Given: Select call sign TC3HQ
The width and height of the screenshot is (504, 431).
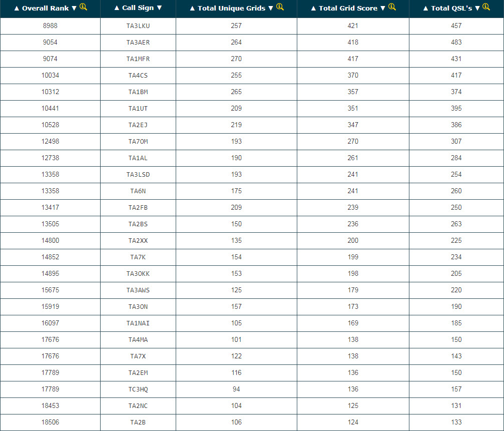Looking at the screenshot, I should (138, 389).
